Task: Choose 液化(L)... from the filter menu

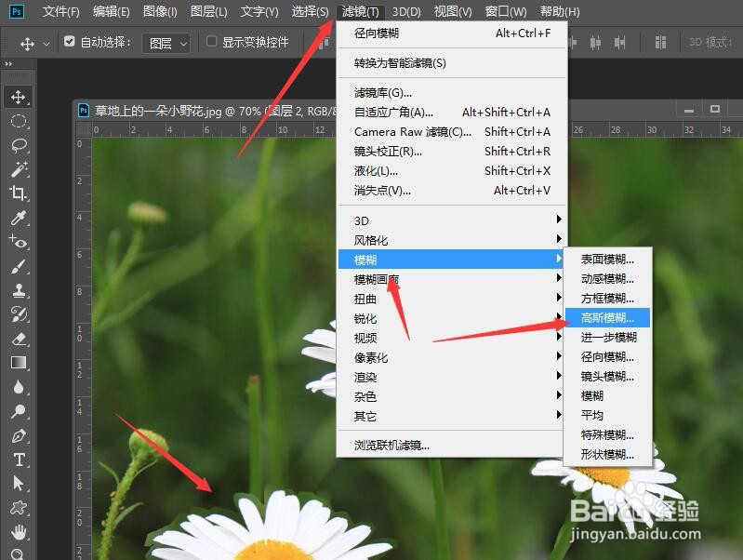Action: pyautogui.click(x=452, y=170)
